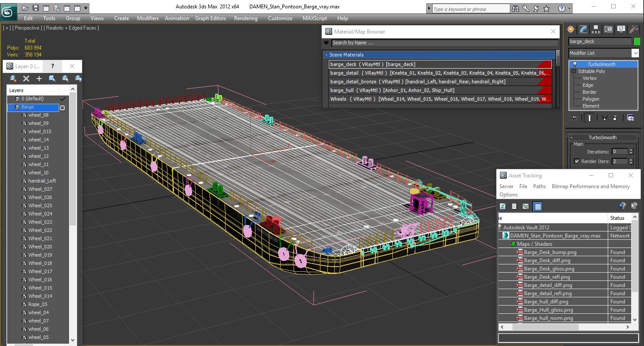Open the MAXScript menu
Screen dimensions: 644x346
click(314, 18)
